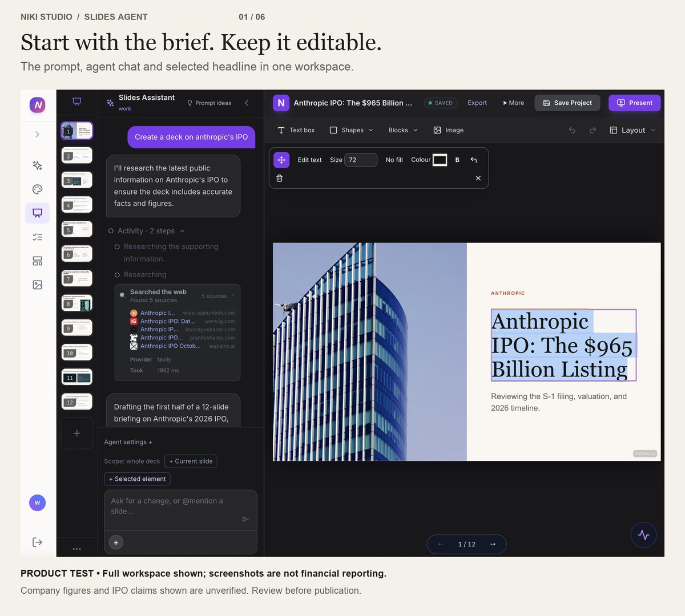The image size is (685, 616).
Task: Delete element with the trash icon
Action: (x=279, y=178)
